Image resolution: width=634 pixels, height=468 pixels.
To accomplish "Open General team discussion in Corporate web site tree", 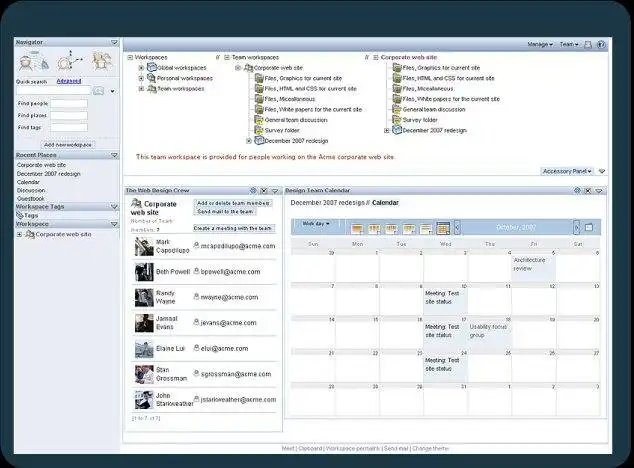I will pos(434,109).
